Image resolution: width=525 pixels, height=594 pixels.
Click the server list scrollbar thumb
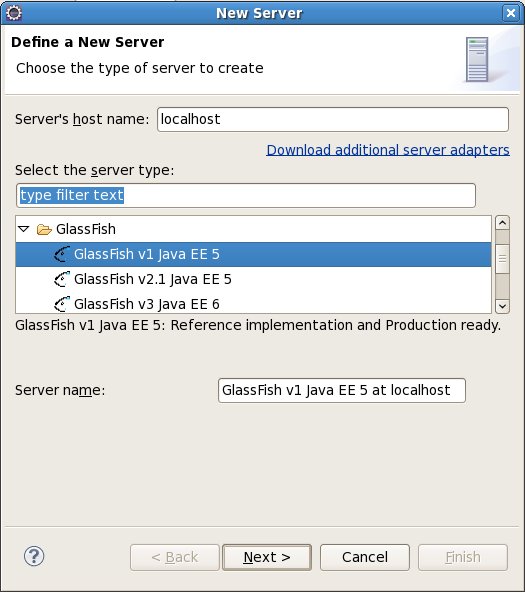(x=502, y=259)
